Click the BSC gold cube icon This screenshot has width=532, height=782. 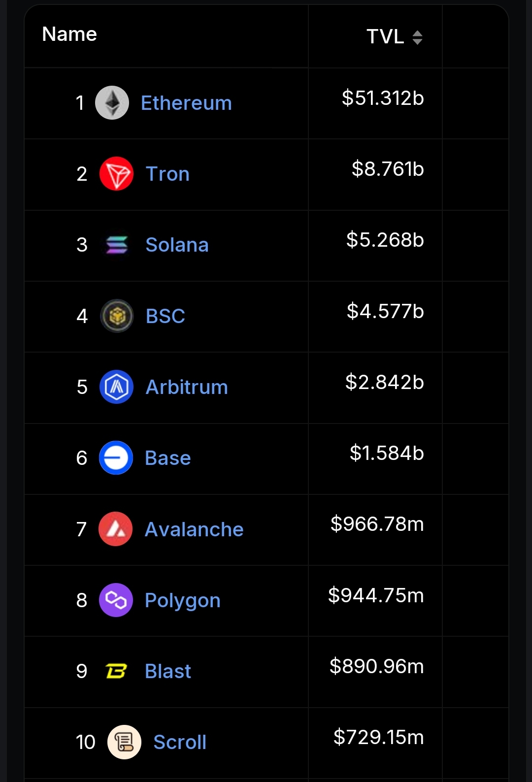(x=117, y=316)
